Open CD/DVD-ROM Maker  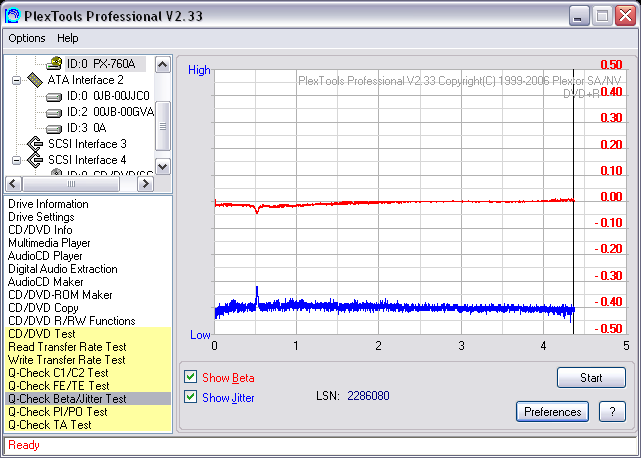(x=60, y=295)
